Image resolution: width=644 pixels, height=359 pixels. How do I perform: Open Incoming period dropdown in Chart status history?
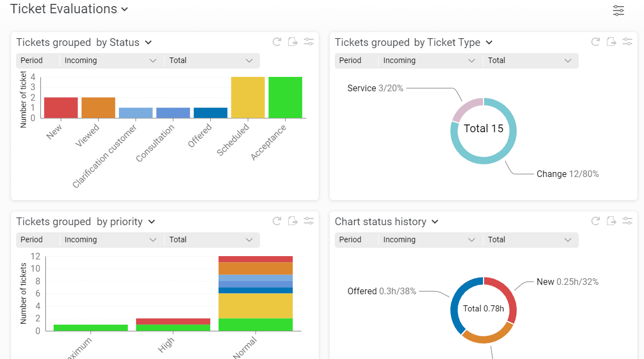(429, 240)
